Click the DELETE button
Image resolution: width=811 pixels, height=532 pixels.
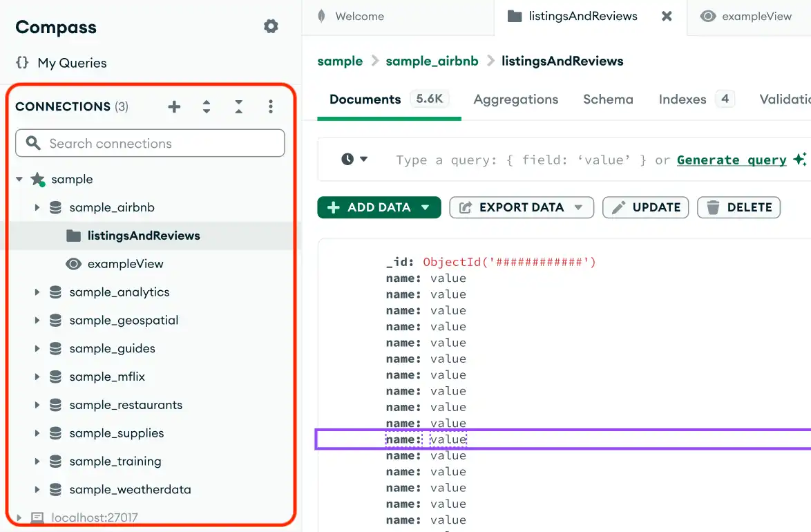pyautogui.click(x=738, y=207)
